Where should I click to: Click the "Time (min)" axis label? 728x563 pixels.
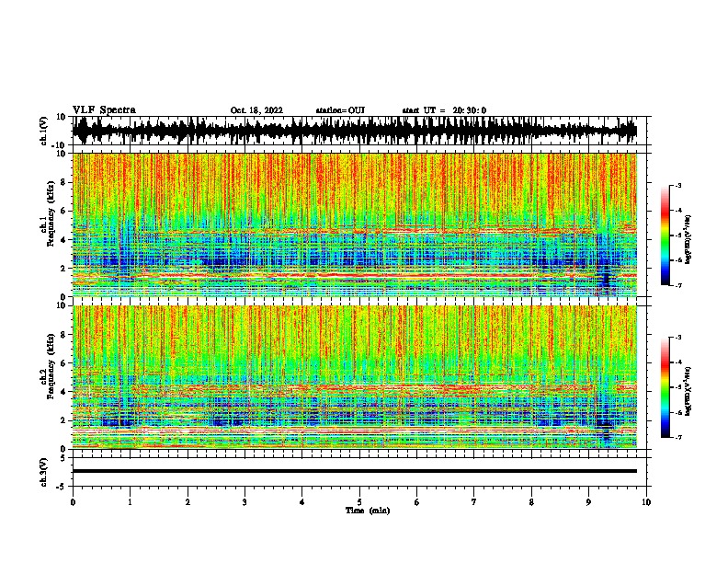(368, 511)
